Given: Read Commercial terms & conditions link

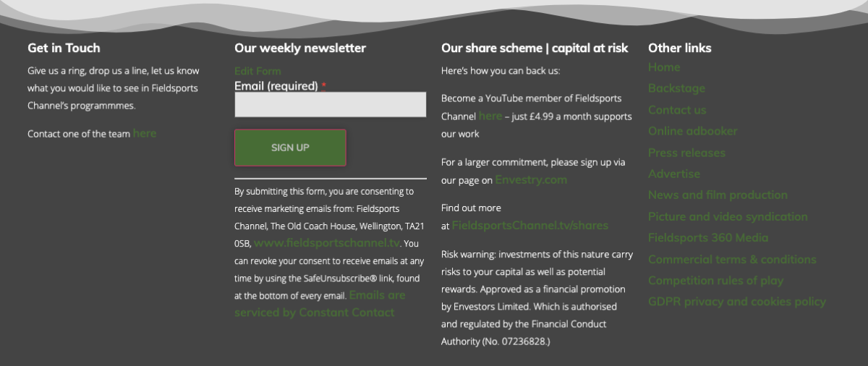Looking at the screenshot, I should click(732, 259).
